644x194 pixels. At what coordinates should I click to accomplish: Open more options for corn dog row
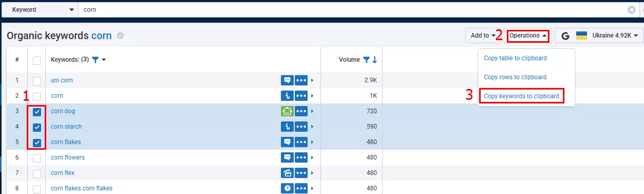301,111
